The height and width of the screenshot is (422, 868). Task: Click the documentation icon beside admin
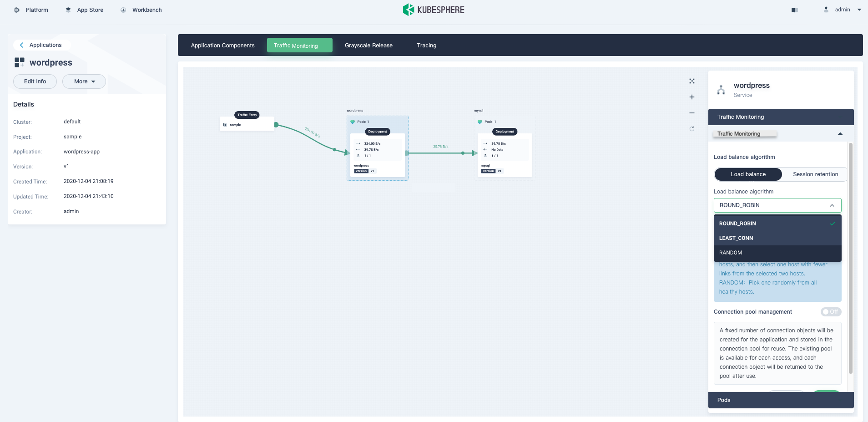tap(794, 10)
